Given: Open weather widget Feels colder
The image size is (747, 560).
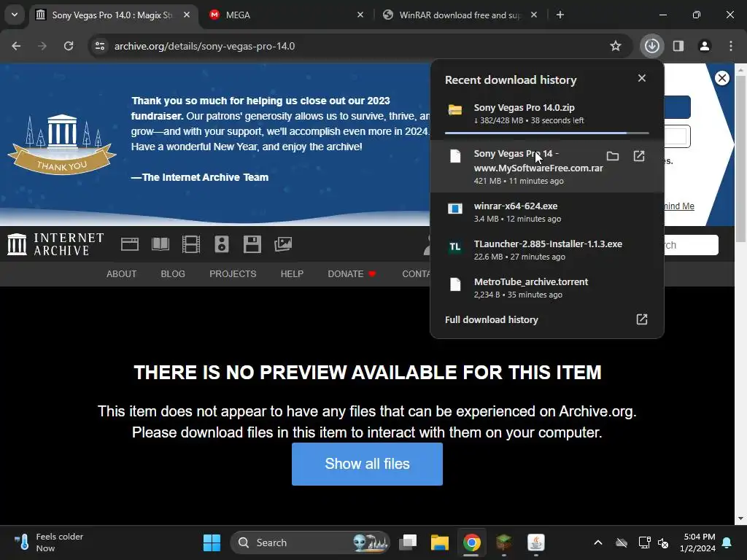Looking at the screenshot, I should [x=47, y=542].
